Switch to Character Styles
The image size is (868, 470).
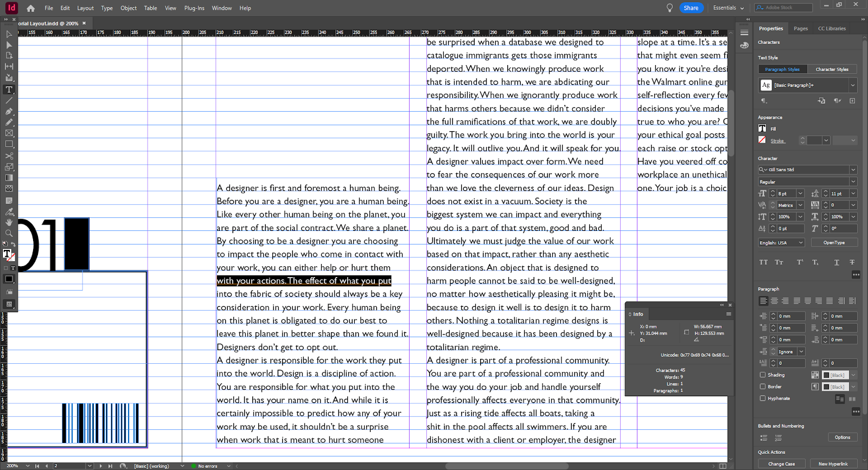(x=832, y=69)
